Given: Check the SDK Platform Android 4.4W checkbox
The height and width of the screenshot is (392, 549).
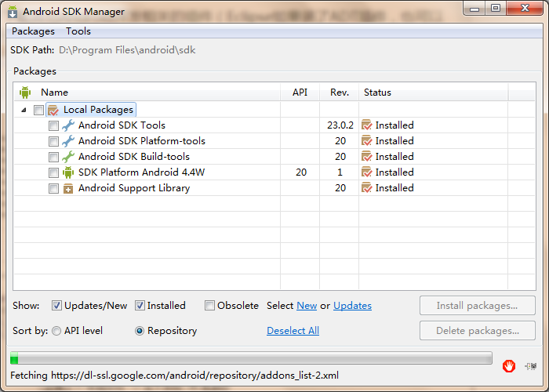Looking at the screenshot, I should pyautogui.click(x=53, y=173).
